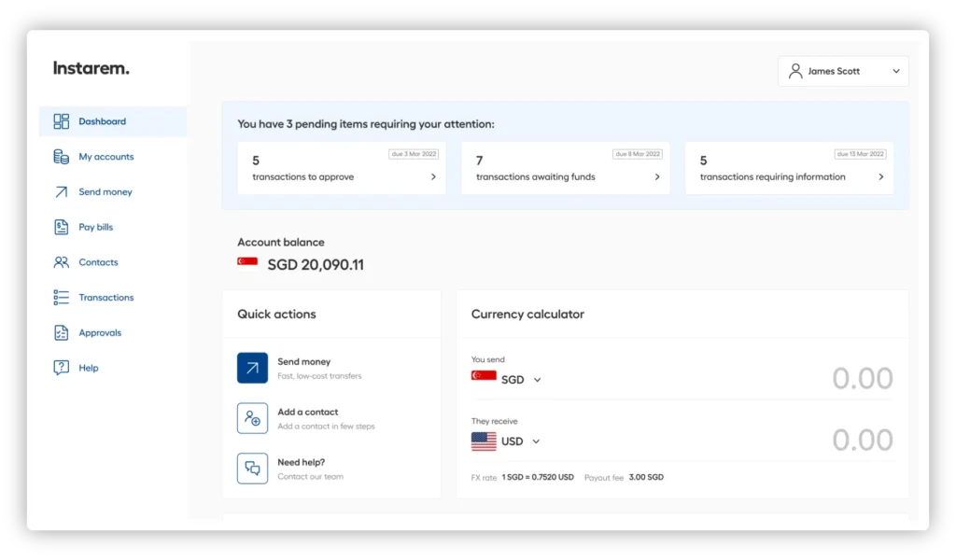Click the Add a contact quick action icon

coord(252,418)
